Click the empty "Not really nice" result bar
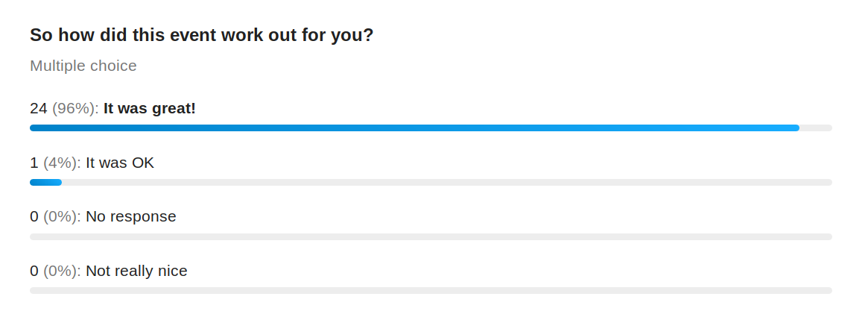 pos(431,290)
